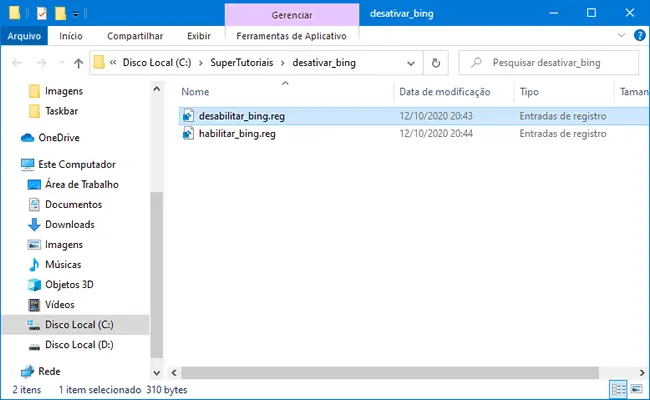The image size is (650, 400).
Task: Click the Up one level arrow
Action: (x=77, y=63)
